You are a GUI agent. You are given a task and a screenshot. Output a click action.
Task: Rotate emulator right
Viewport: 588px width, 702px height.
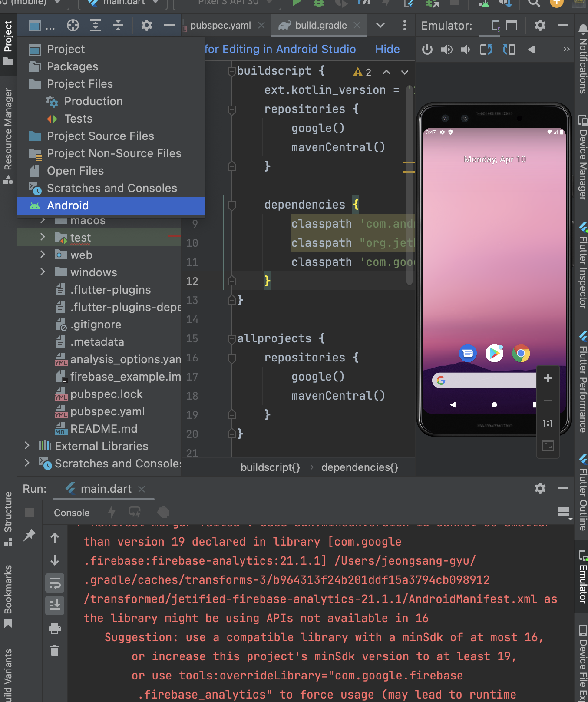509,50
